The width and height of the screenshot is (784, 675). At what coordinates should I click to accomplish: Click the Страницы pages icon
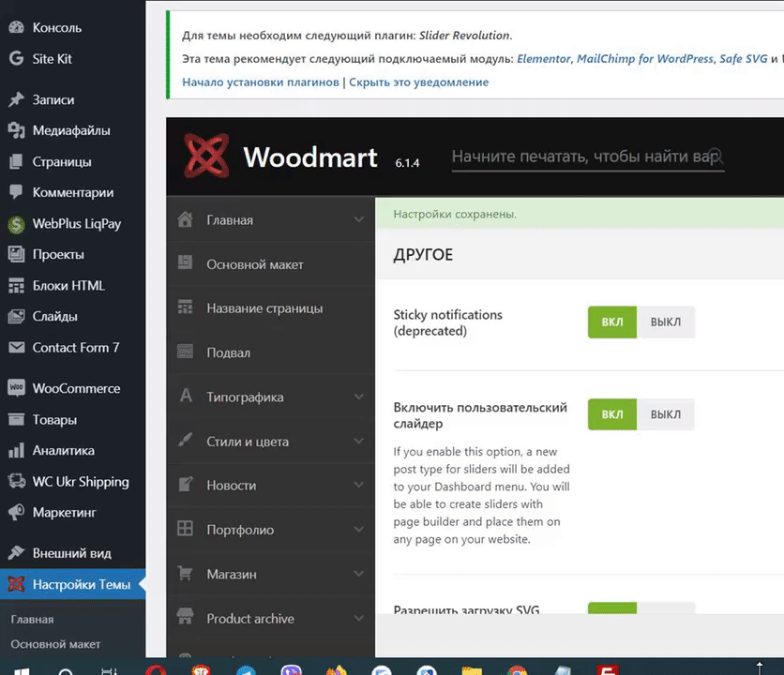pos(16,161)
